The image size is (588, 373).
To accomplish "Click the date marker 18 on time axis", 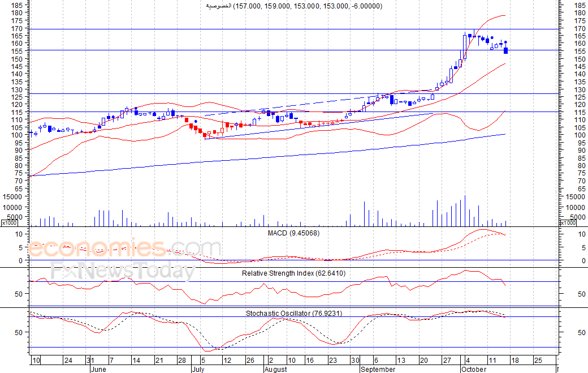I will click(515, 360).
